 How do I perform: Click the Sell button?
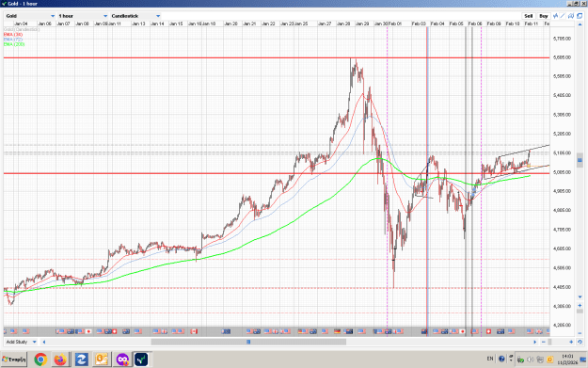(x=529, y=16)
